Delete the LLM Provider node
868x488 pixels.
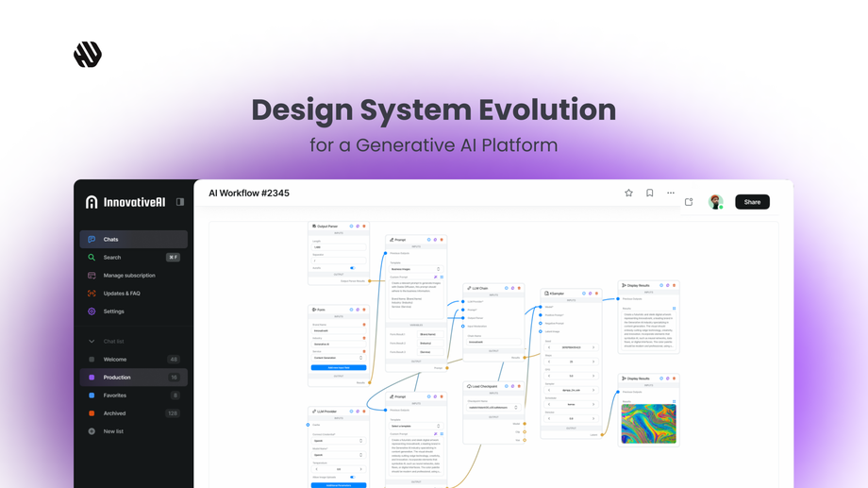click(x=363, y=412)
